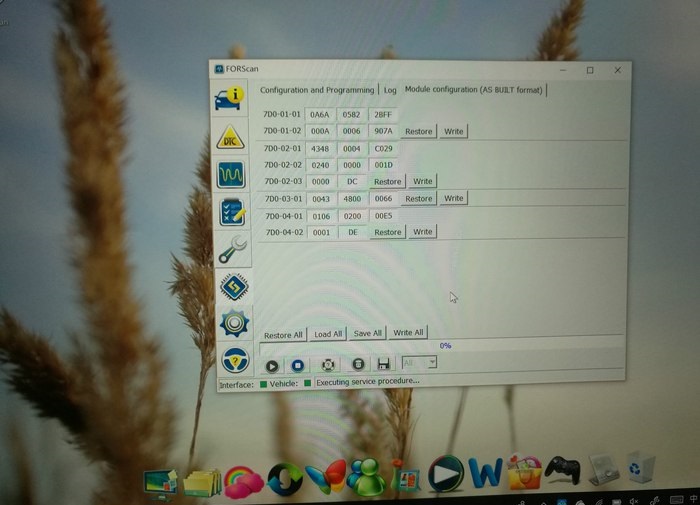This screenshot has height=505, width=700.
Task: Edit the 2BFF field in 7D0-01-01
Action: click(x=383, y=115)
